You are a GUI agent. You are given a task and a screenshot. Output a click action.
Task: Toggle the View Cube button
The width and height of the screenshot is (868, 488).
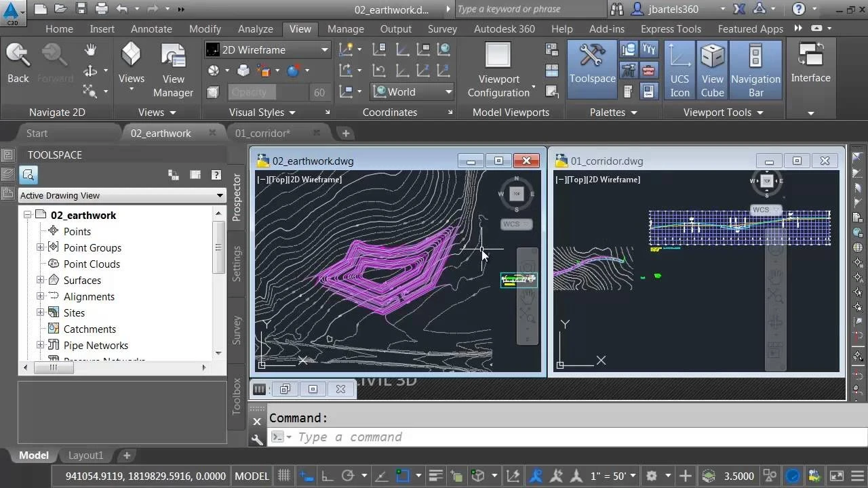(712, 70)
